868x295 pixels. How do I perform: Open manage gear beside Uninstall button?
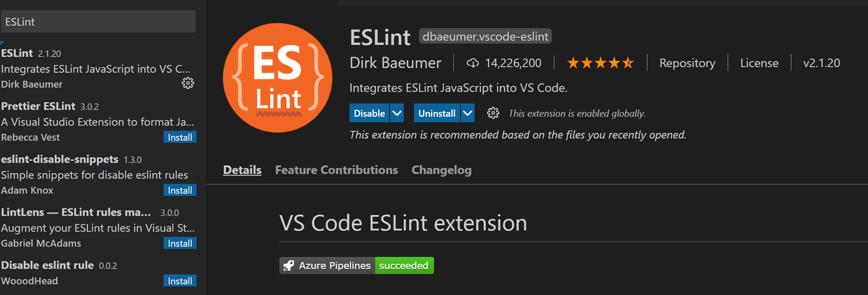click(x=493, y=113)
